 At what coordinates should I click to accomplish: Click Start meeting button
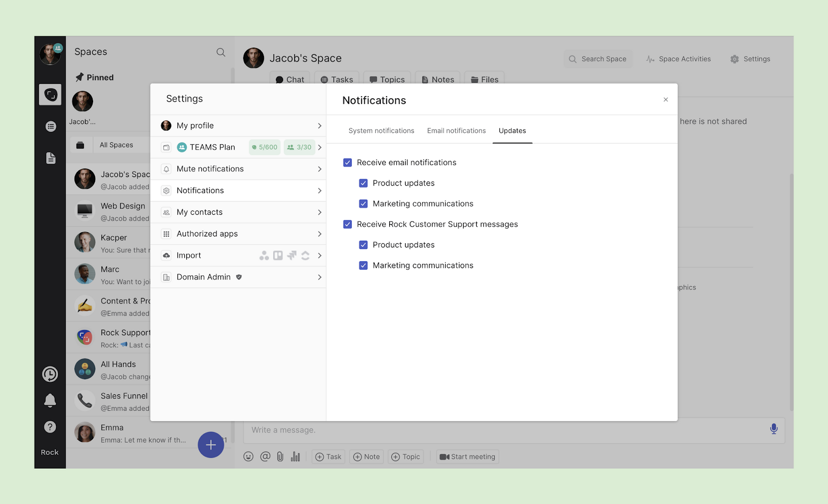468,457
